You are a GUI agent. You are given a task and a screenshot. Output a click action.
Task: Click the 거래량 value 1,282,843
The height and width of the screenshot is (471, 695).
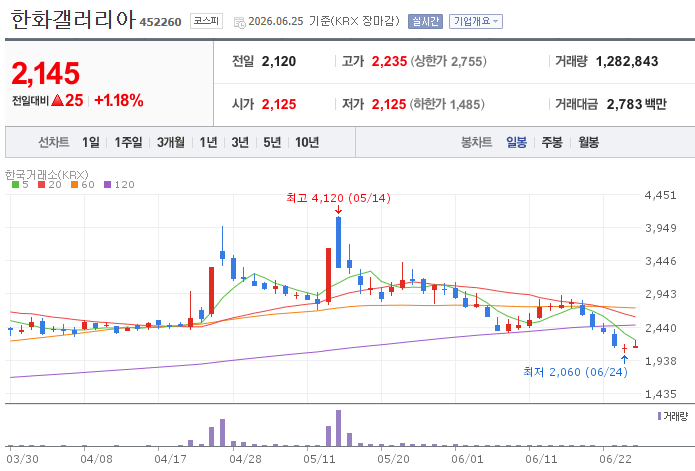[x=627, y=61]
